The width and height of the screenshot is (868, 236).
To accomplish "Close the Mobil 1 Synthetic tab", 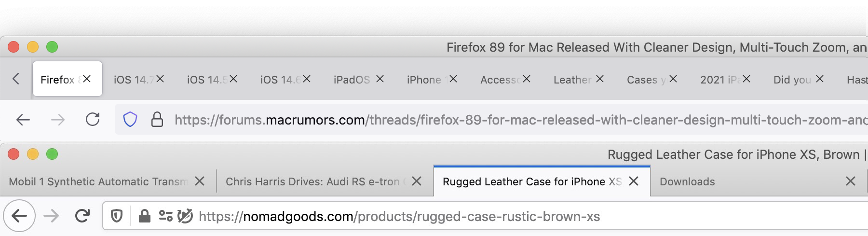I will point(200,181).
